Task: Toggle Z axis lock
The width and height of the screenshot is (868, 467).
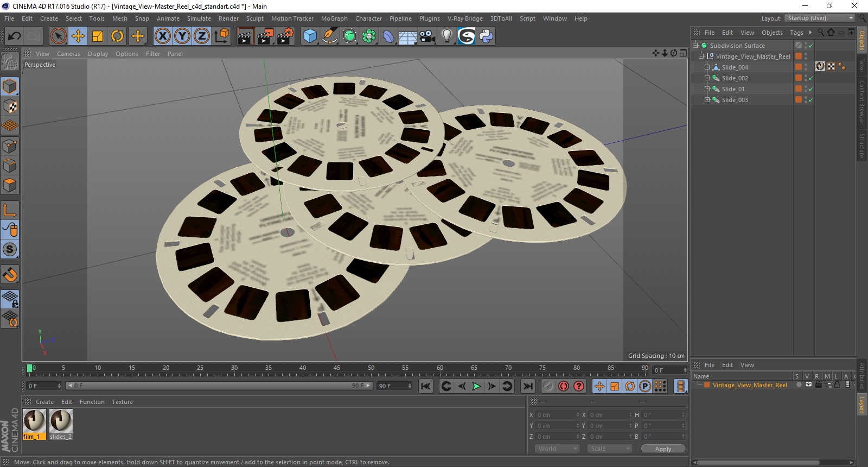Action: click(x=202, y=36)
